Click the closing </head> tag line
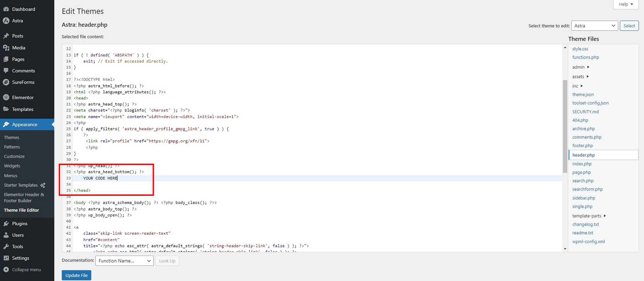The height and width of the screenshot is (281, 644). [82, 191]
